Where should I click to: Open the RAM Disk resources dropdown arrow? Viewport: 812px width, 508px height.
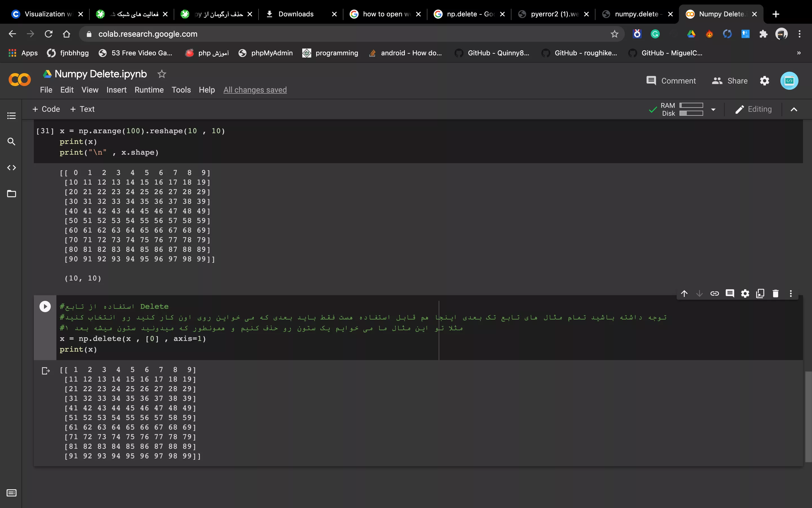click(713, 110)
